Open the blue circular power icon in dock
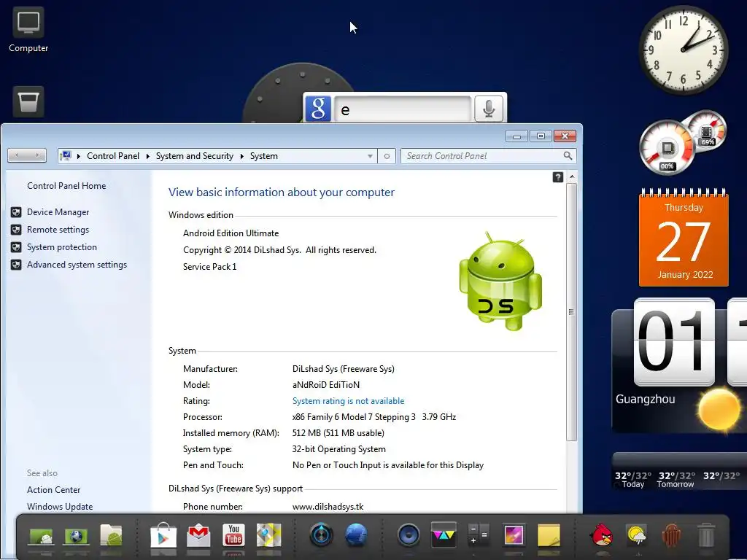This screenshot has width=747, height=560. point(321,534)
